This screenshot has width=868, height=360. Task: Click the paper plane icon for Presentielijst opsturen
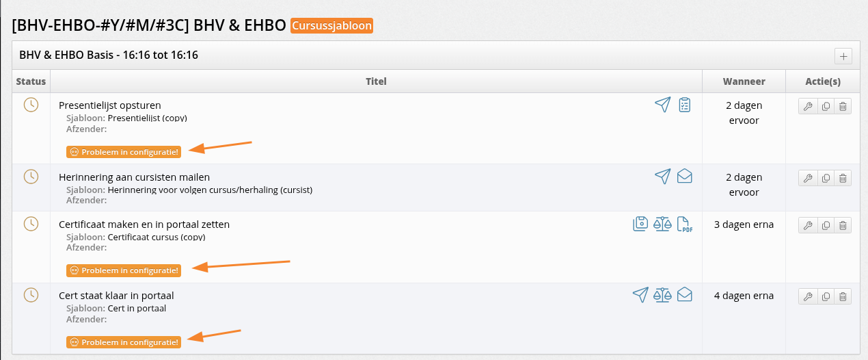pyautogui.click(x=662, y=105)
